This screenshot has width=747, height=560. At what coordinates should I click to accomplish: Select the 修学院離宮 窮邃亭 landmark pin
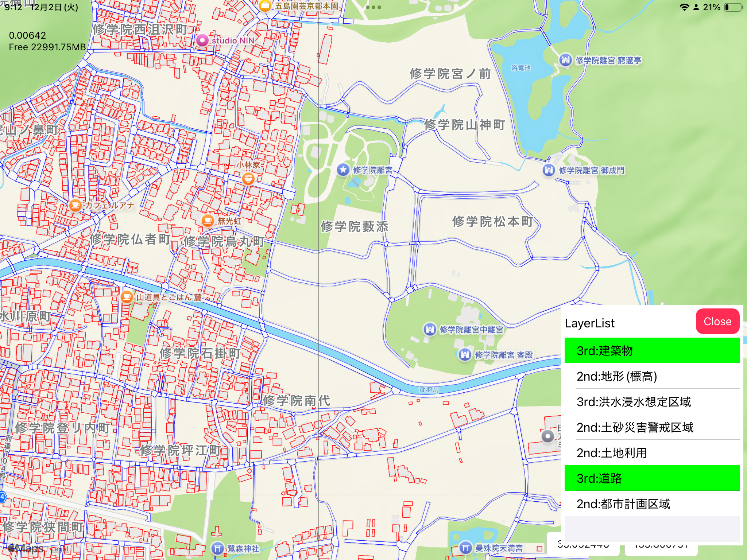point(565,60)
